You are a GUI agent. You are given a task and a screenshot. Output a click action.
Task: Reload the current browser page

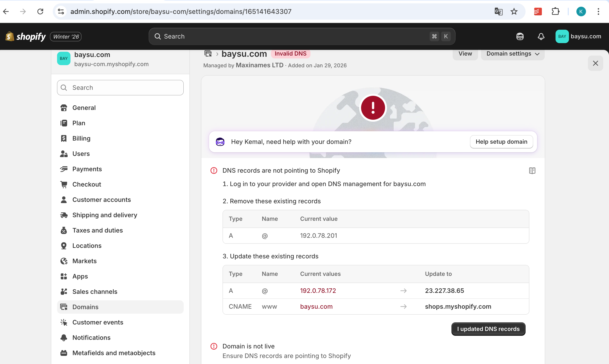pyautogui.click(x=40, y=11)
